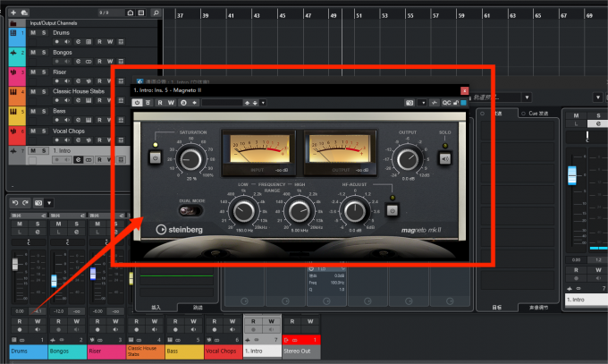Enable Read automation on Bass track
The height and width of the screenshot is (364, 608).
99,121
